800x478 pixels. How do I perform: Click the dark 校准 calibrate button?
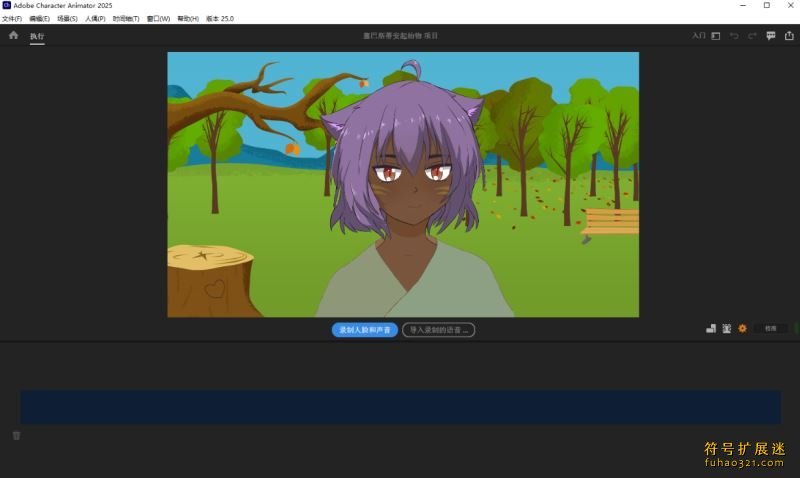tap(770, 329)
